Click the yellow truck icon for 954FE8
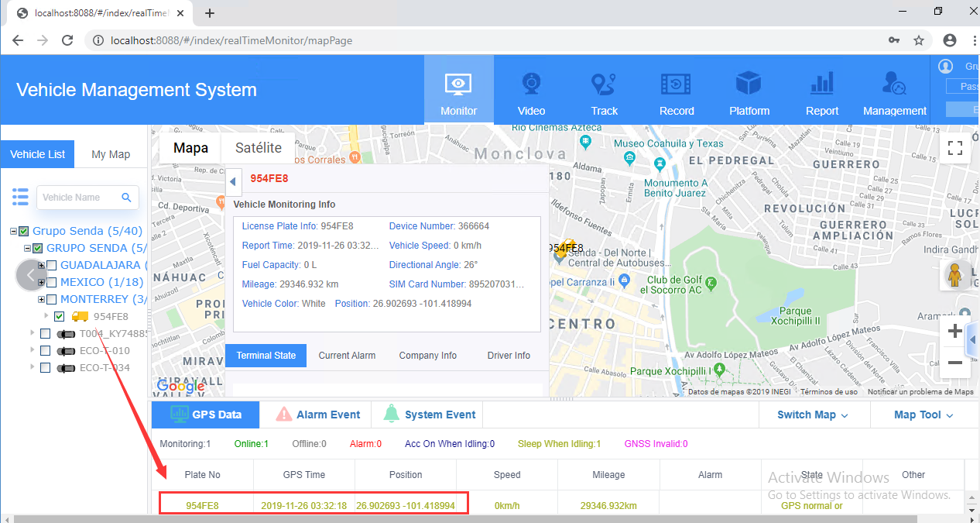 pos(80,316)
